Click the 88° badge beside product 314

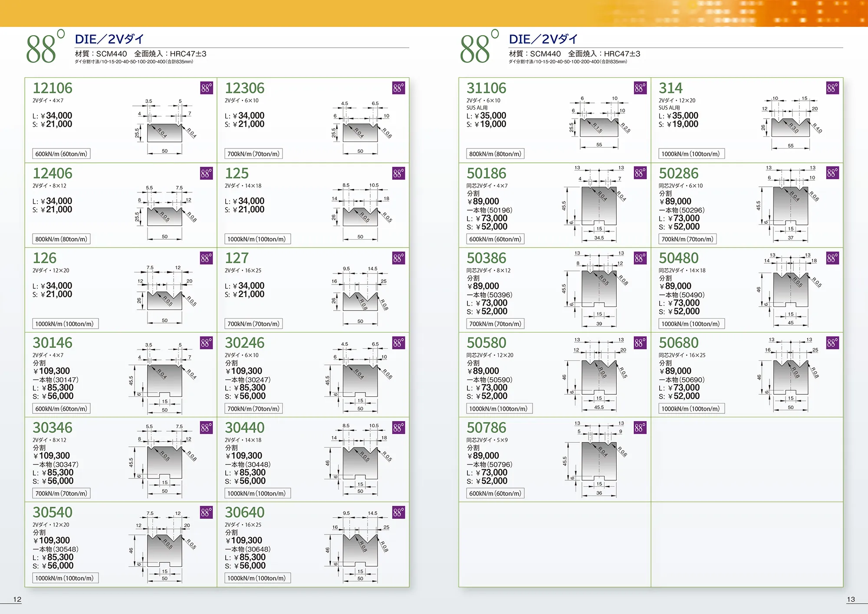832,88
